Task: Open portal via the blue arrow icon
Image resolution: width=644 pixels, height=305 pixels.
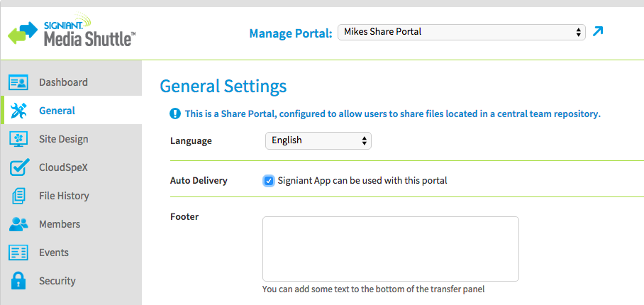Action: coord(598,32)
